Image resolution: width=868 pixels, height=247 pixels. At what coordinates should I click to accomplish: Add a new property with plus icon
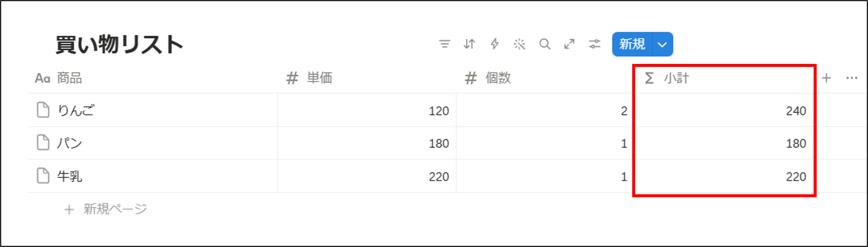point(826,78)
